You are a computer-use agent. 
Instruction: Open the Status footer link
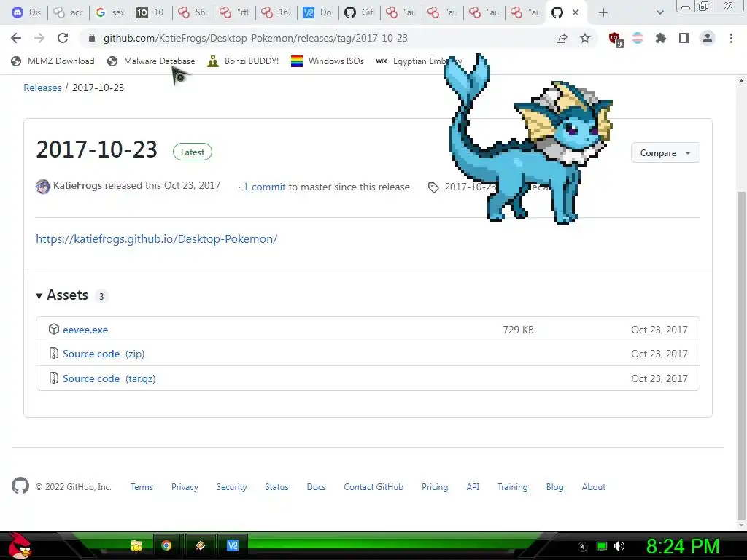276,486
